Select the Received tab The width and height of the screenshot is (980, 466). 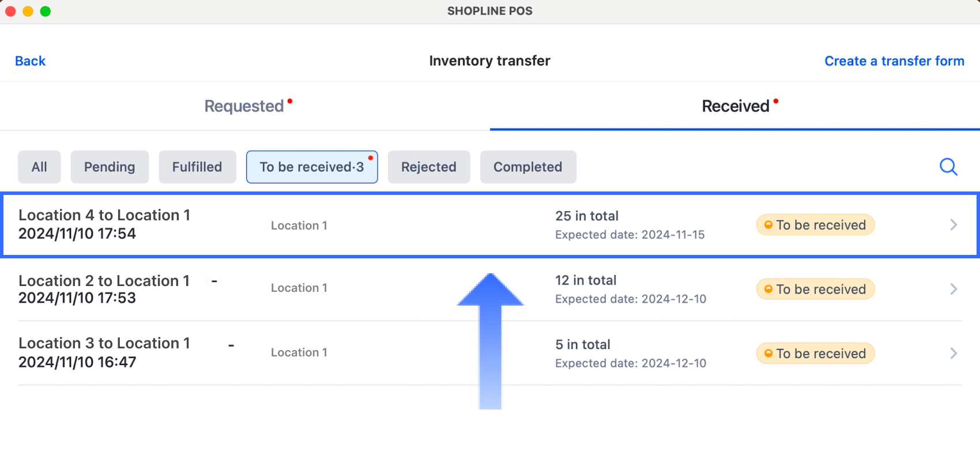tap(736, 106)
